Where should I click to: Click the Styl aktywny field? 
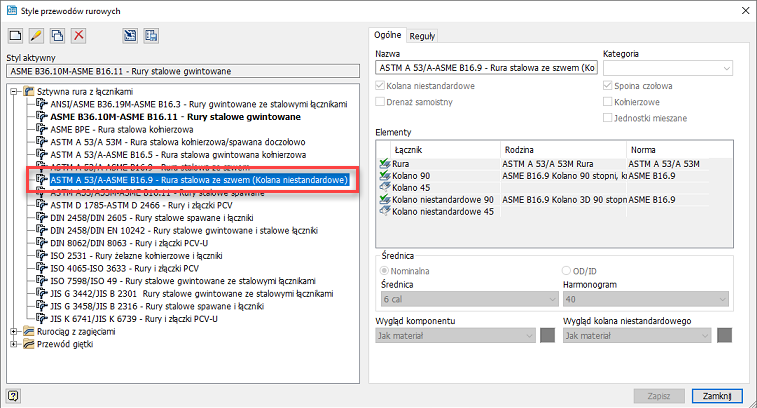[x=183, y=71]
